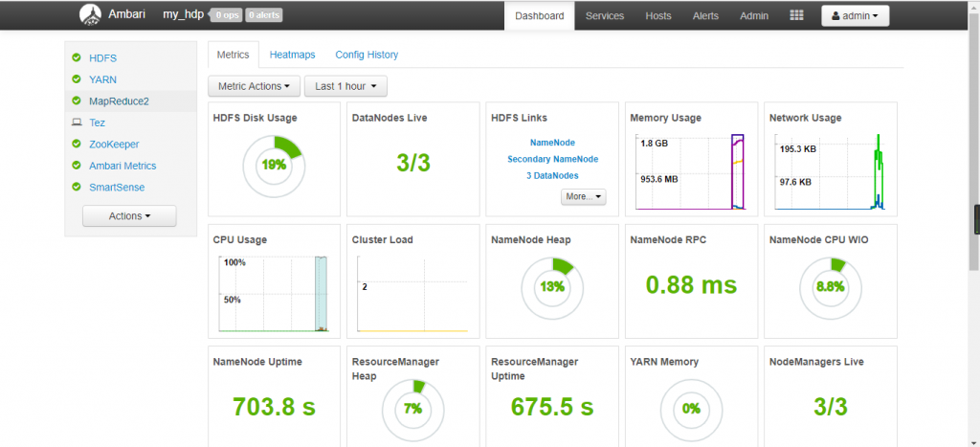Click the ResourceManager Heap 7% gauge
The image size is (980, 447).
coord(413,410)
